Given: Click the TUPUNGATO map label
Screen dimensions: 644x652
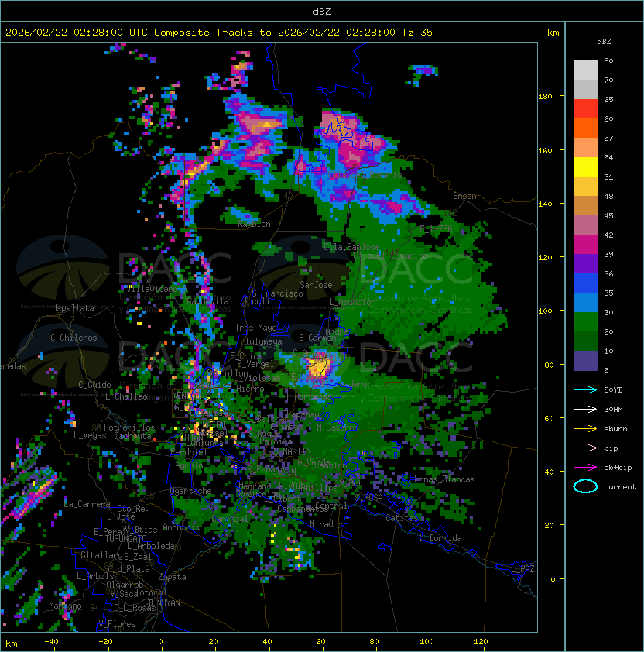Looking at the screenshot, I should pyautogui.click(x=125, y=539).
